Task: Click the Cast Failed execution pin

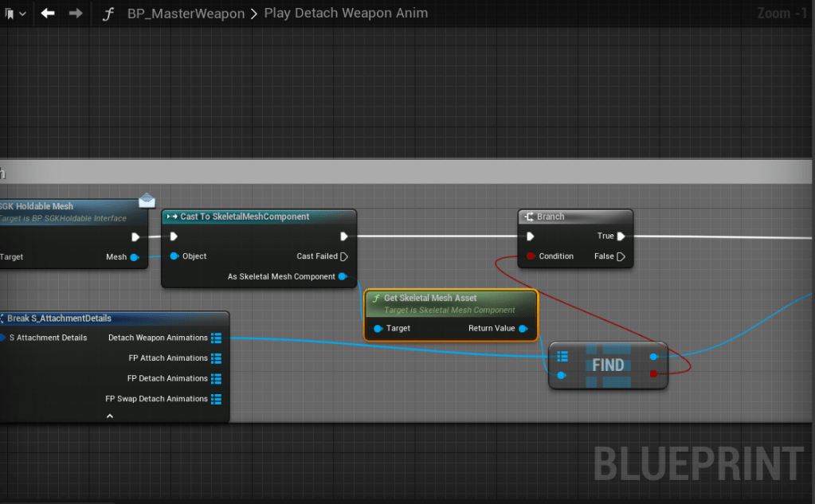Action: pos(344,256)
